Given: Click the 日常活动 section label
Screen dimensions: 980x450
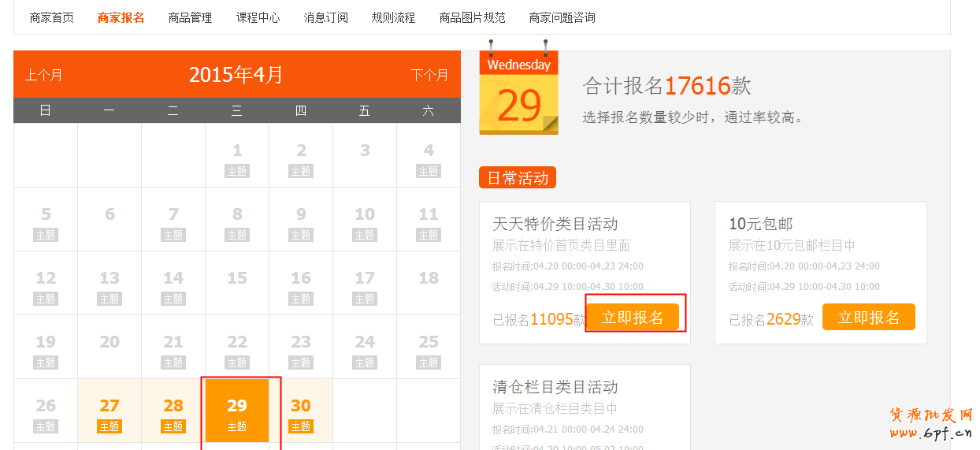Looking at the screenshot, I should [x=518, y=178].
